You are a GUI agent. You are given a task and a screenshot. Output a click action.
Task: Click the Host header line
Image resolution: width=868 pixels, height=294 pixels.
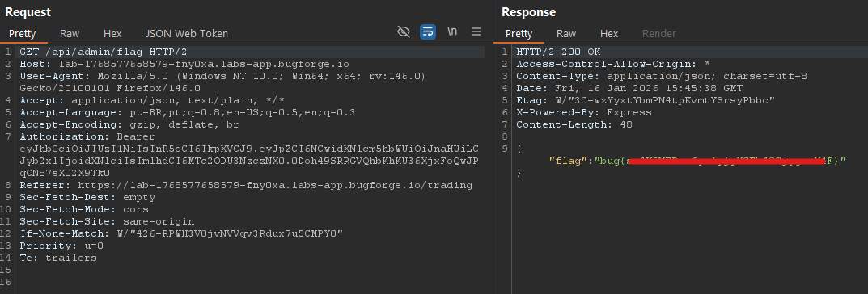[184, 64]
